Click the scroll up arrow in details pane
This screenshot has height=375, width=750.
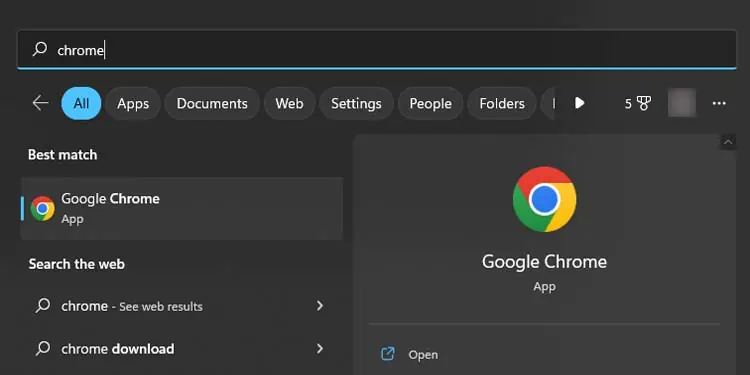point(728,142)
